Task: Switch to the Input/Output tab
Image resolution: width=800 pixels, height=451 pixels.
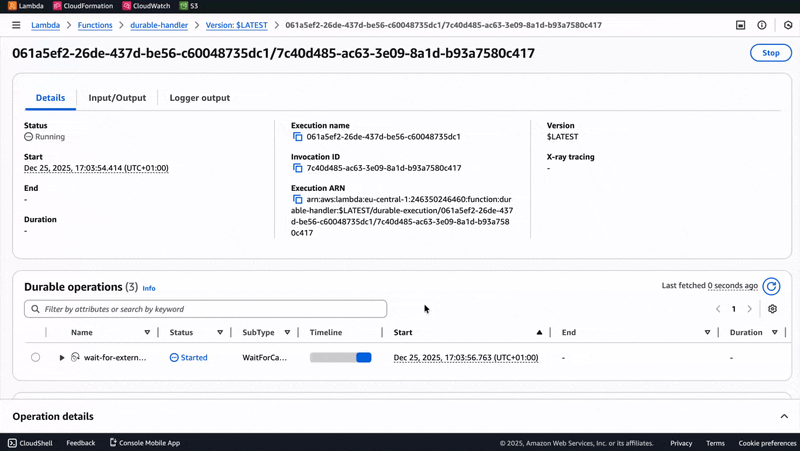Action: click(x=117, y=98)
